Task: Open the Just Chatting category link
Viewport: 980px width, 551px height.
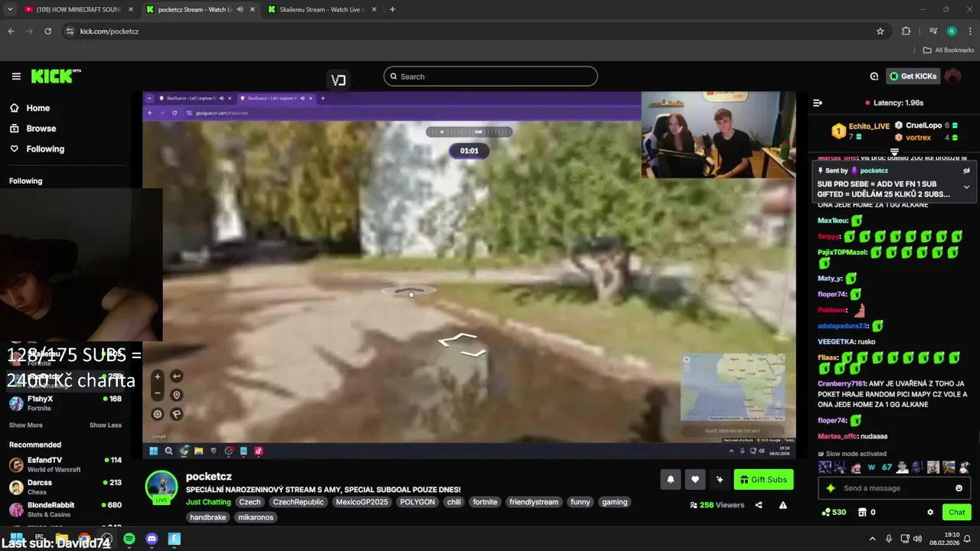Action: pyautogui.click(x=208, y=502)
